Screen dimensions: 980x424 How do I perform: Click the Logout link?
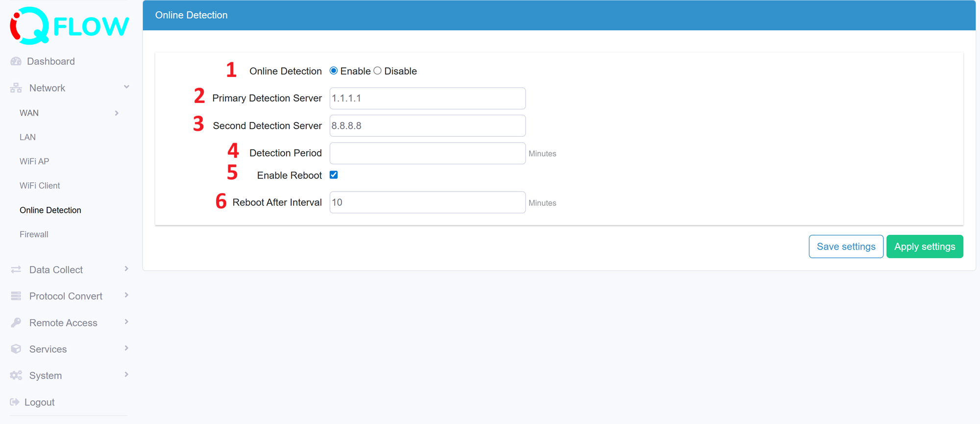39,402
